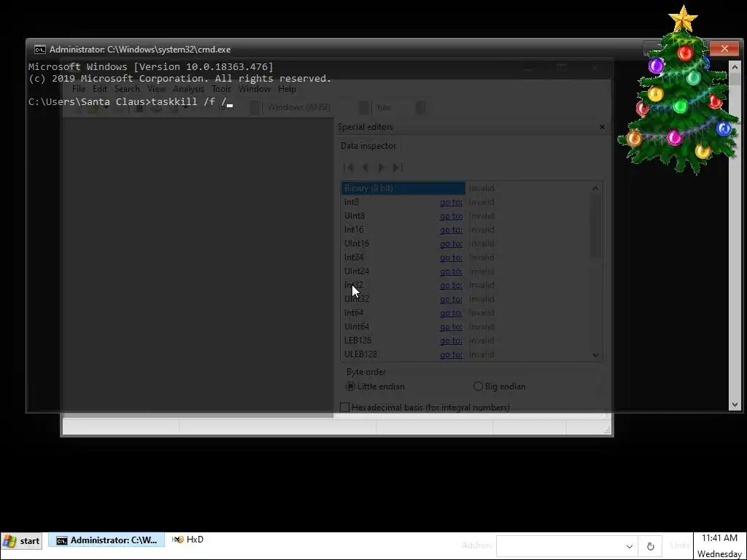
Task: Click go to link for Int24
Action: click(x=451, y=257)
